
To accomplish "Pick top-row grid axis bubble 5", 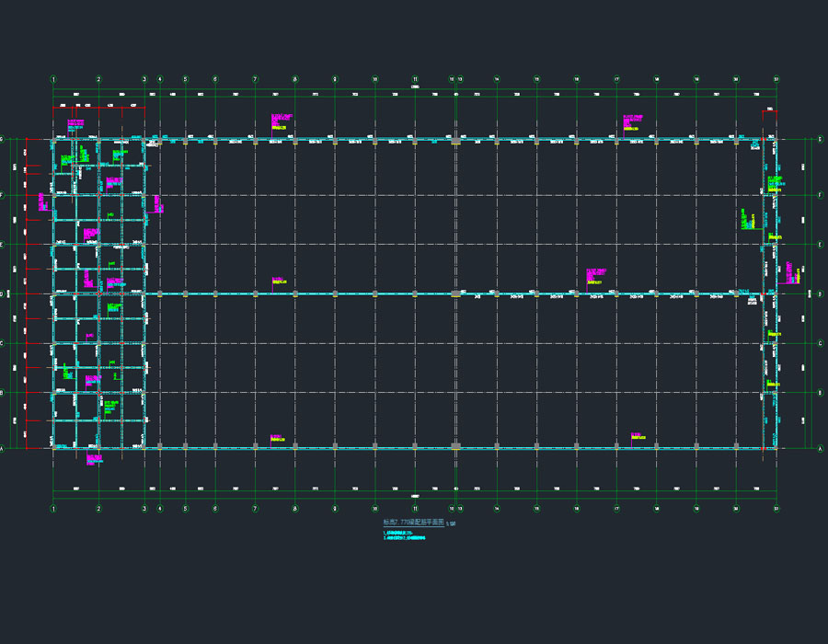I will 185,79.
